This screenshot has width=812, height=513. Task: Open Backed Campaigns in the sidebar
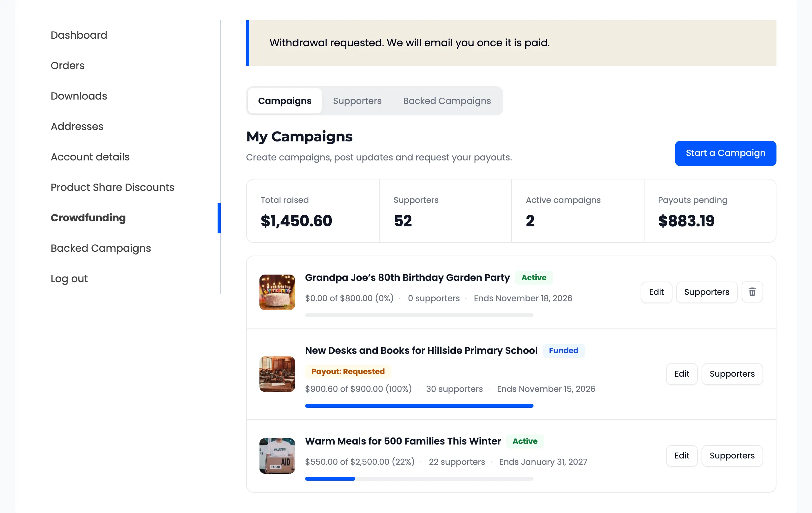pyautogui.click(x=101, y=248)
